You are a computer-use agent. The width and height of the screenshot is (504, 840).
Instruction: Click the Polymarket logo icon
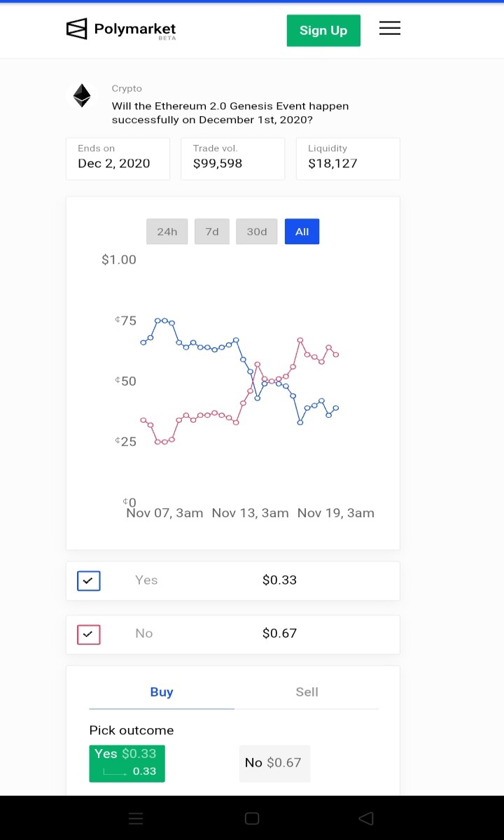point(76,29)
